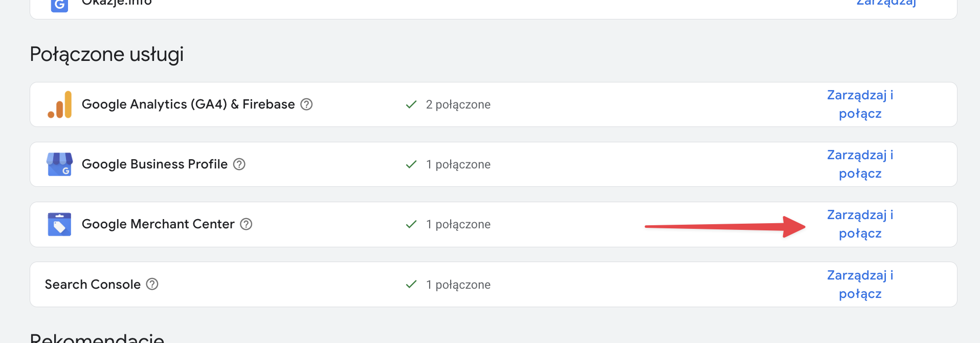Click Zarządzaj i połącz for Merchant Center
980x343 pixels.
[860, 224]
